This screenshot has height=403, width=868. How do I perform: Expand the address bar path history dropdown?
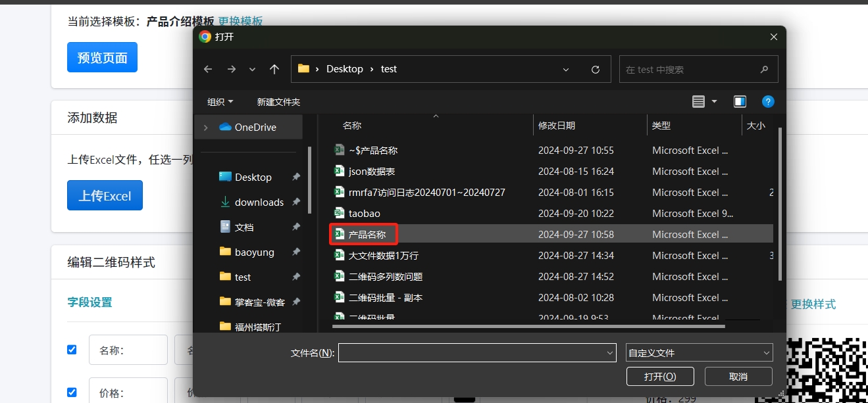point(566,69)
